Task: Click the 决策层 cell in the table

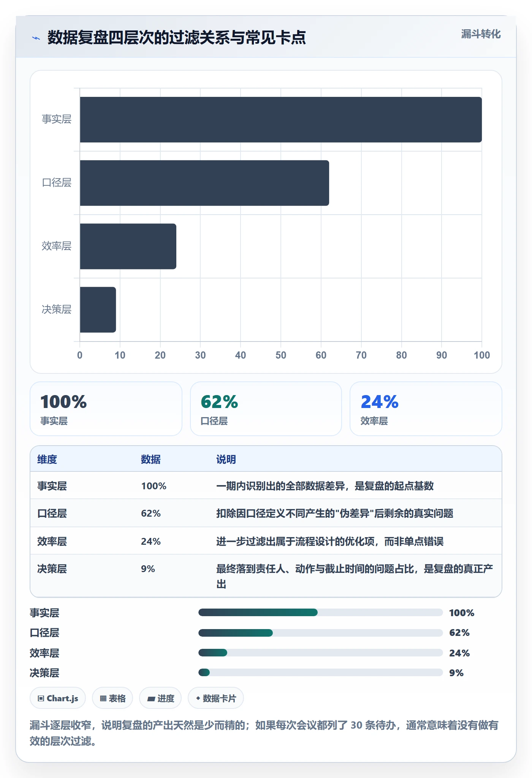Action: pyautogui.click(x=52, y=569)
